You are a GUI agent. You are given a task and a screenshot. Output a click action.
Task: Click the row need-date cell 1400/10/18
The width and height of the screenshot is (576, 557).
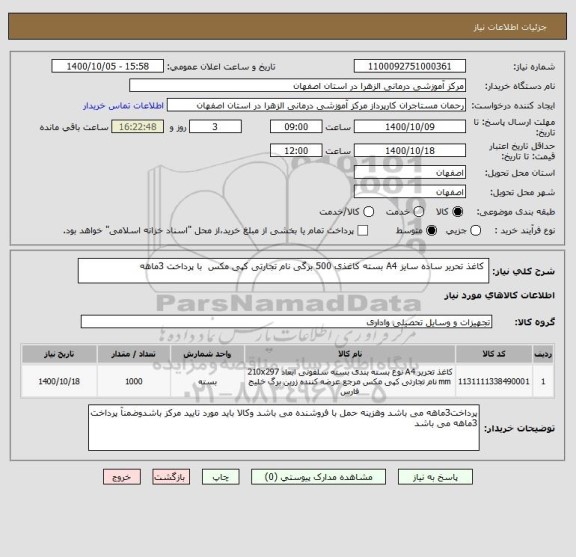59,381
